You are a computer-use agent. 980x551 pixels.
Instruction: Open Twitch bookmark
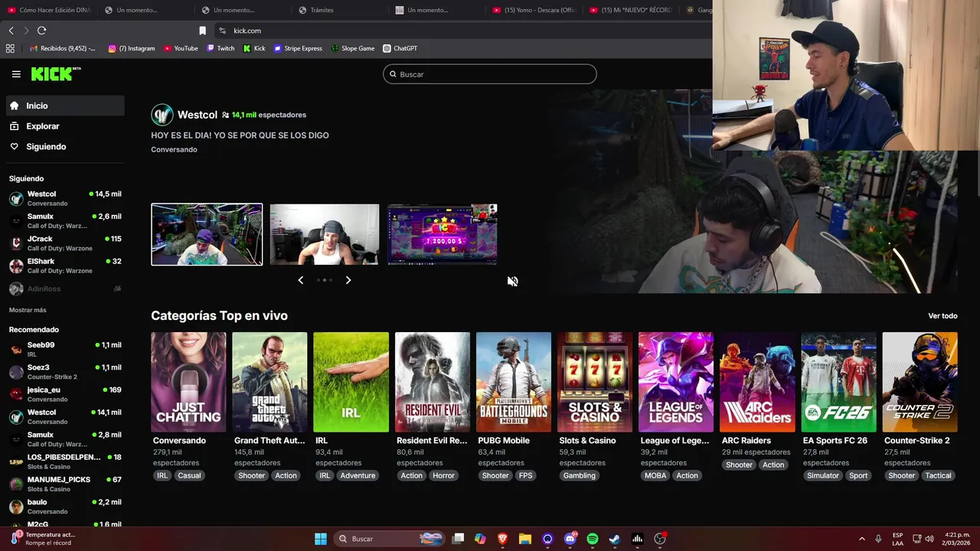(x=220, y=48)
